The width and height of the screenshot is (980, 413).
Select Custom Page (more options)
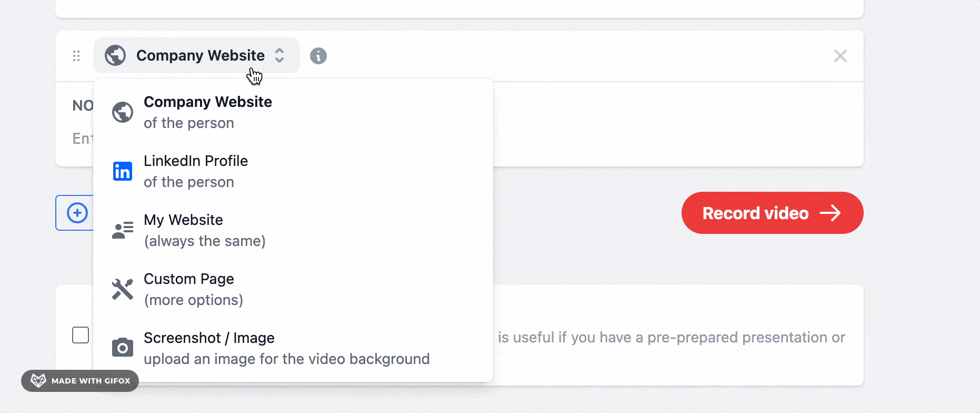pos(293,289)
